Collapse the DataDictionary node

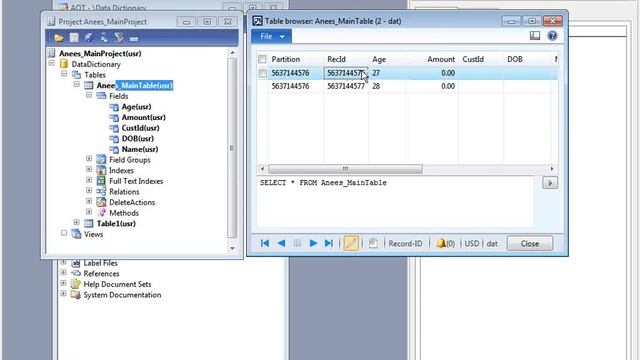pos(52,63)
